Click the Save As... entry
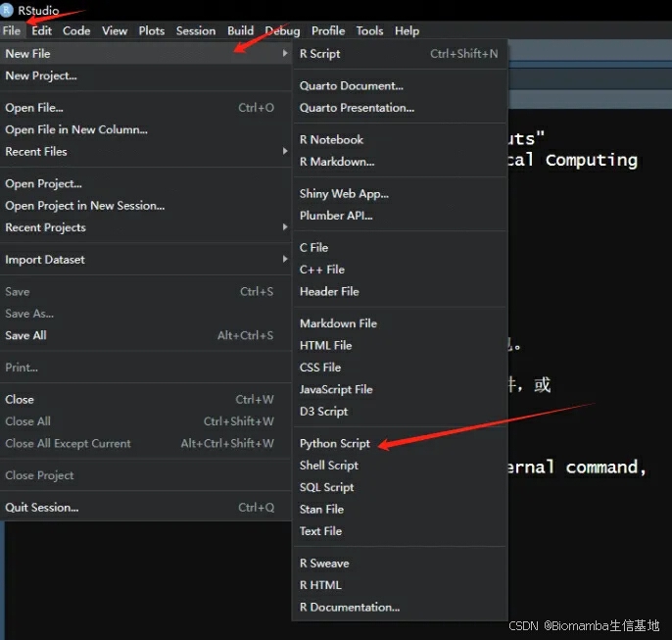The image size is (672, 640). pos(146,314)
